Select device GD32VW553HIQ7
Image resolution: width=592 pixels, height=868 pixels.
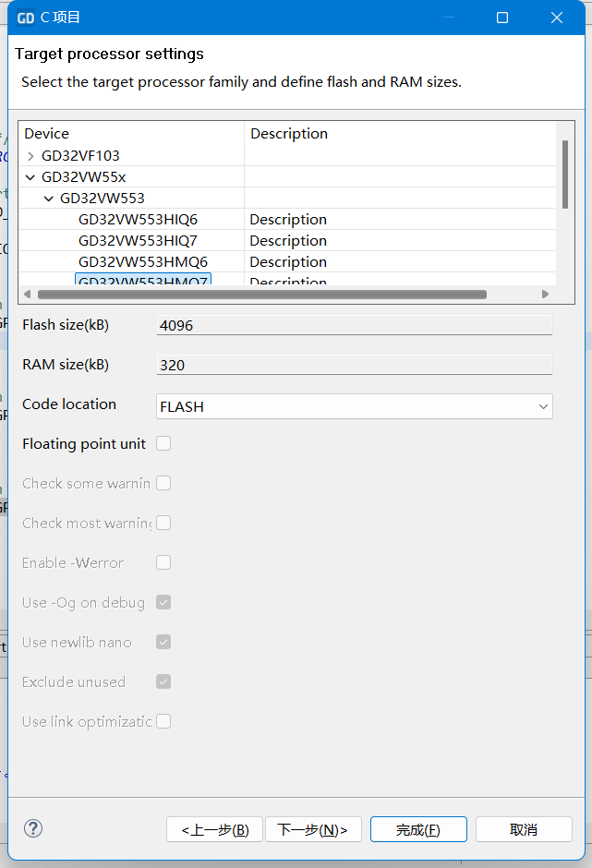pos(138,240)
